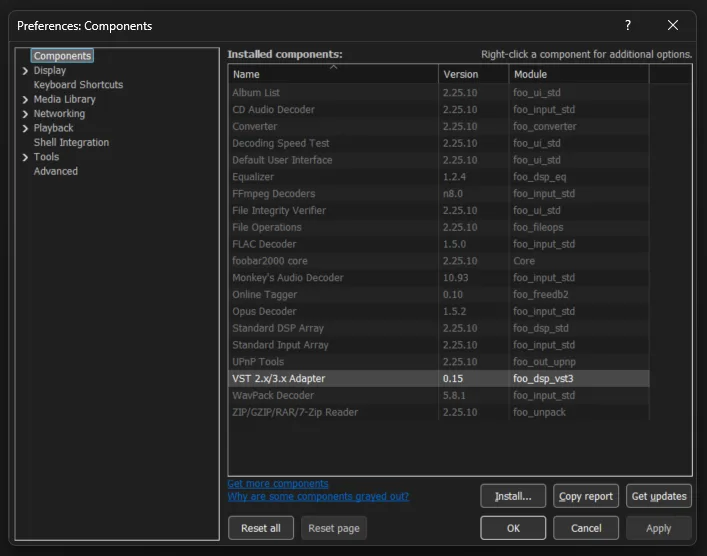This screenshot has height=556, width=707.
Task: Open the Tools preferences page
Action: point(46,157)
